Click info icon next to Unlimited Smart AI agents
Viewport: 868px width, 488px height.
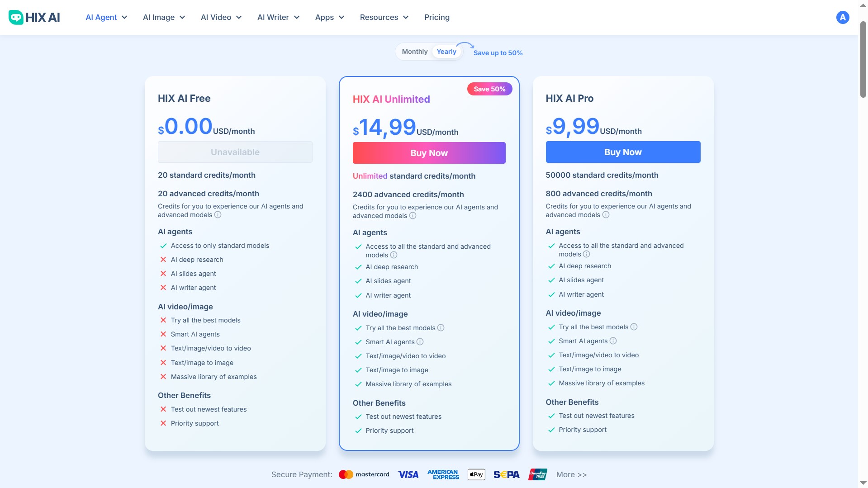(x=420, y=342)
